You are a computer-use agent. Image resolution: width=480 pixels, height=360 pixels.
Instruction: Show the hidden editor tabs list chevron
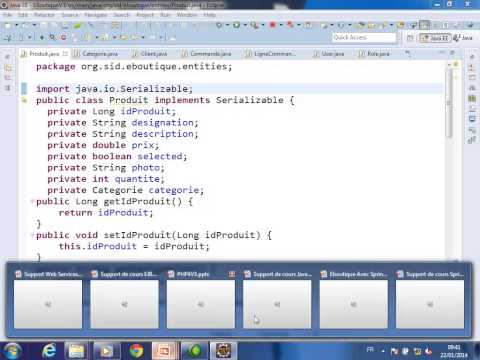pos(408,53)
